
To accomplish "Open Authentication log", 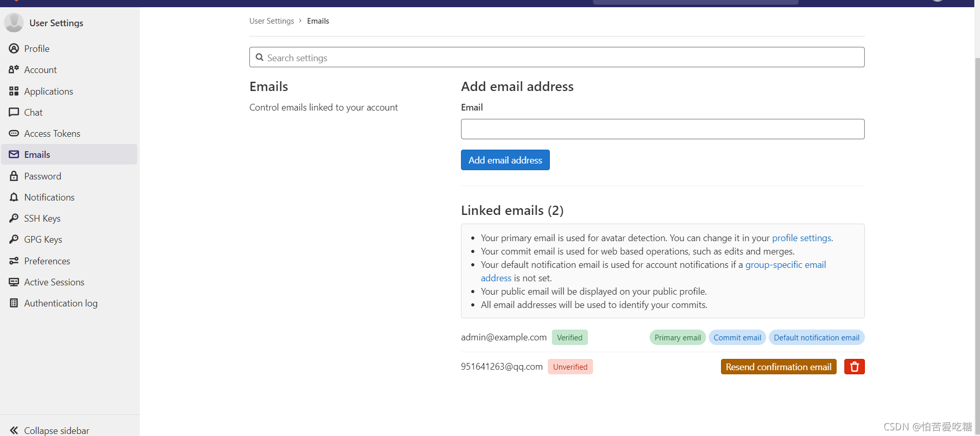I will (x=61, y=303).
